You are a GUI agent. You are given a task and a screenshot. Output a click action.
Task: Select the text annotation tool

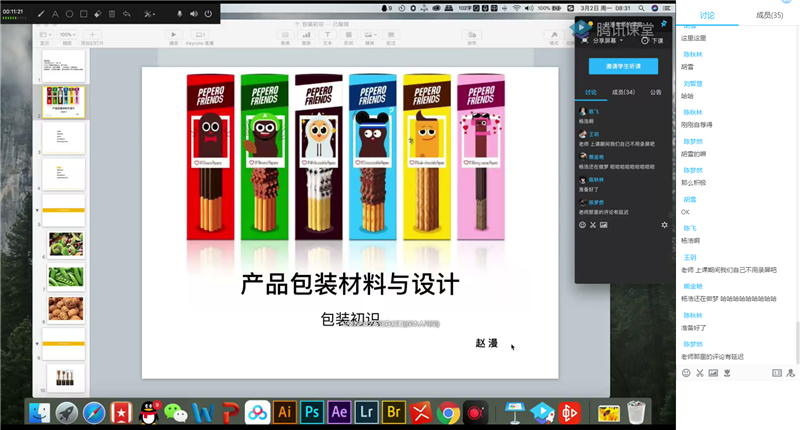tap(55, 15)
